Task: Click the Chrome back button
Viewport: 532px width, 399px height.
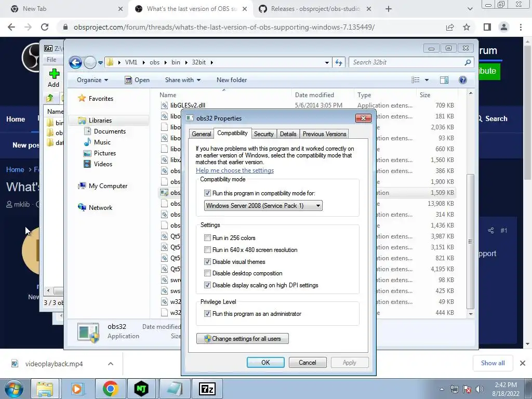Action: click(x=11, y=27)
